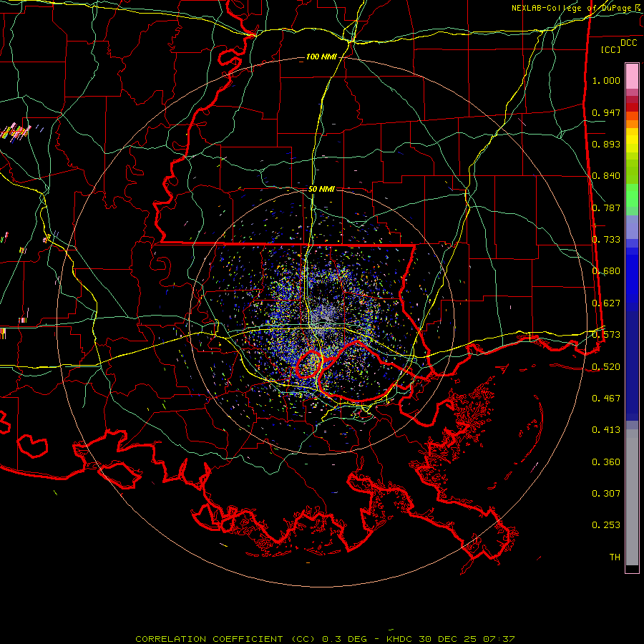Click the [CC] units label above legend
The width and height of the screenshot is (644, 644).
tap(611, 49)
